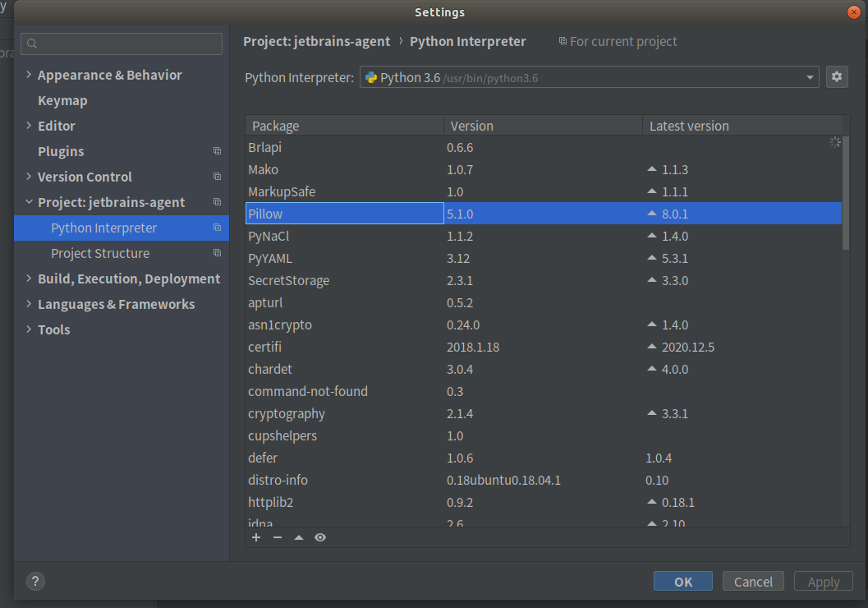Open the Keymap settings page
Viewport: 868px width, 608px height.
point(62,101)
